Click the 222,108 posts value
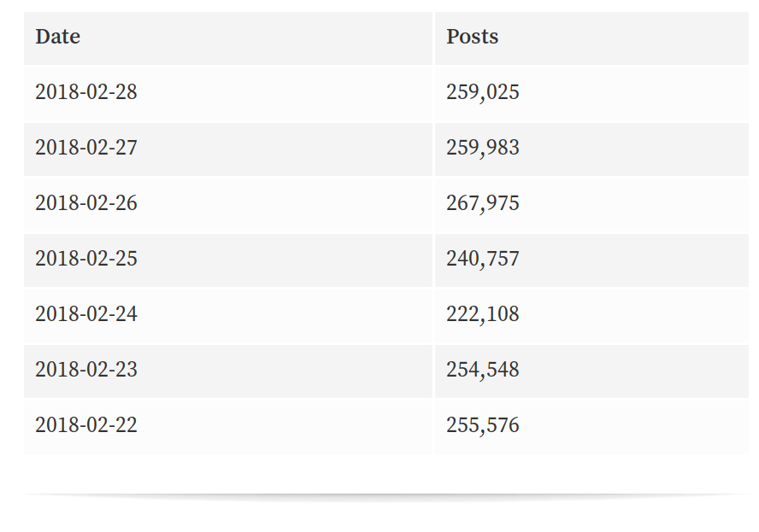The image size is (759, 532). tap(483, 314)
